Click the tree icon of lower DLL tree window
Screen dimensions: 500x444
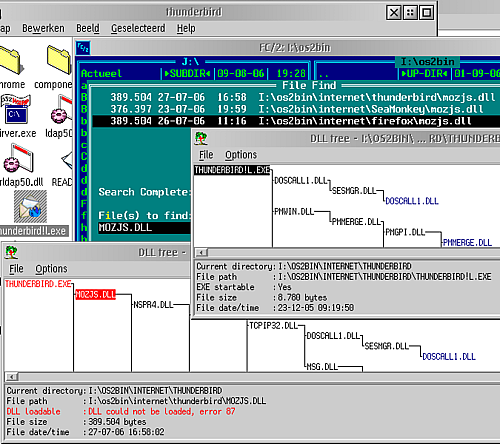click(11, 252)
